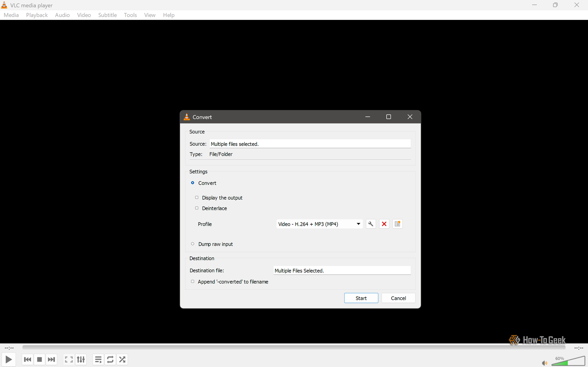Screen dimensions: 588x367
Task: Open the Profile dropdown list
Action: pyautogui.click(x=320, y=224)
